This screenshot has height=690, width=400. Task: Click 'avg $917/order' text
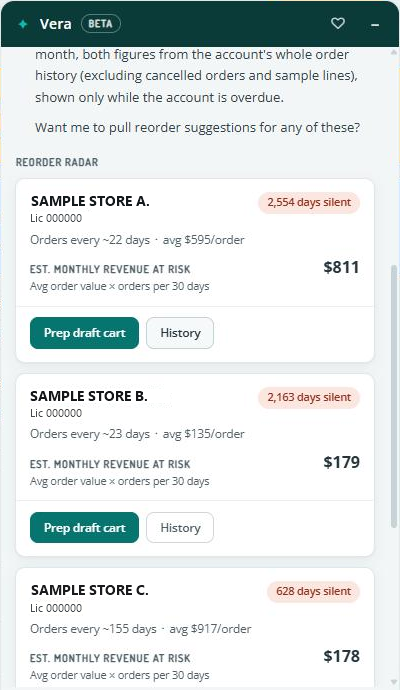[x=210, y=629]
